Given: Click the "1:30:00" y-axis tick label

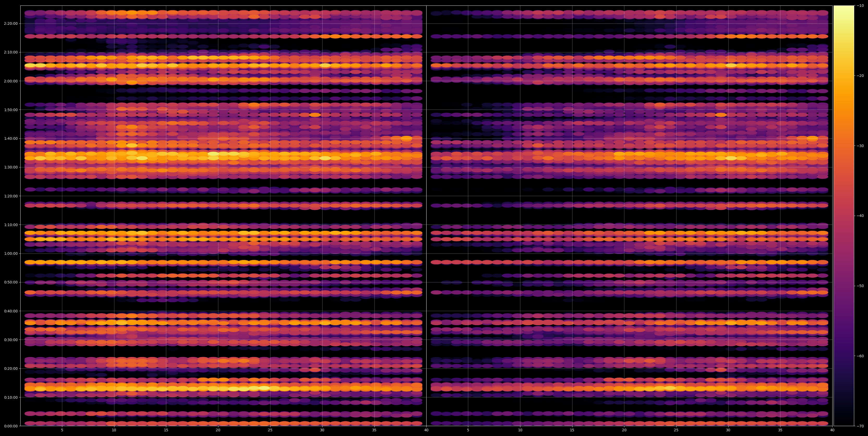Looking at the screenshot, I should 11,167.
